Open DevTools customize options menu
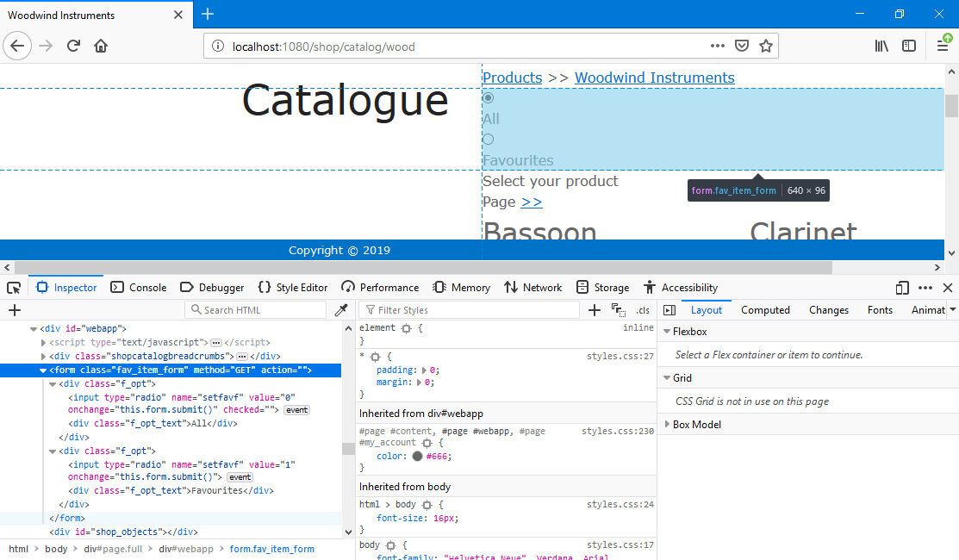 click(x=925, y=288)
